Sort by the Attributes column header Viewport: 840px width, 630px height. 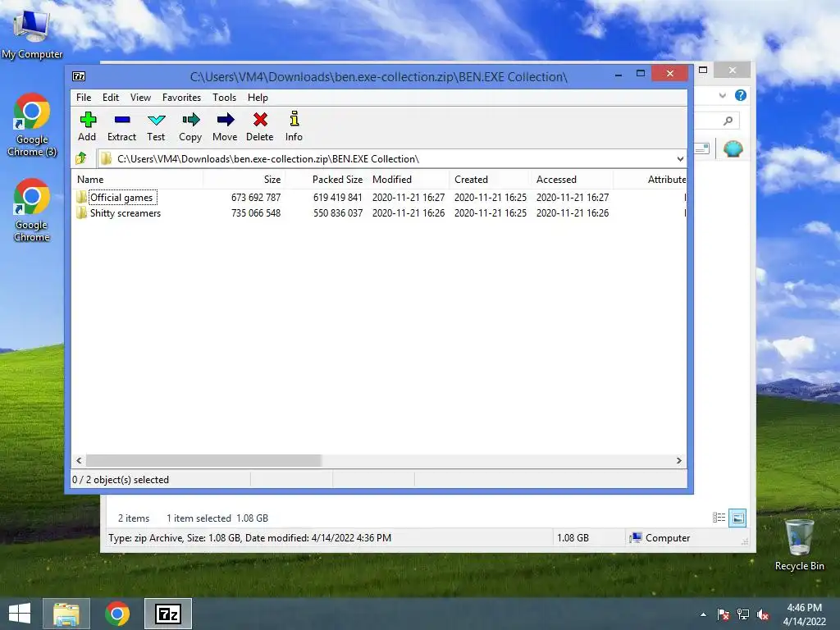(650, 180)
